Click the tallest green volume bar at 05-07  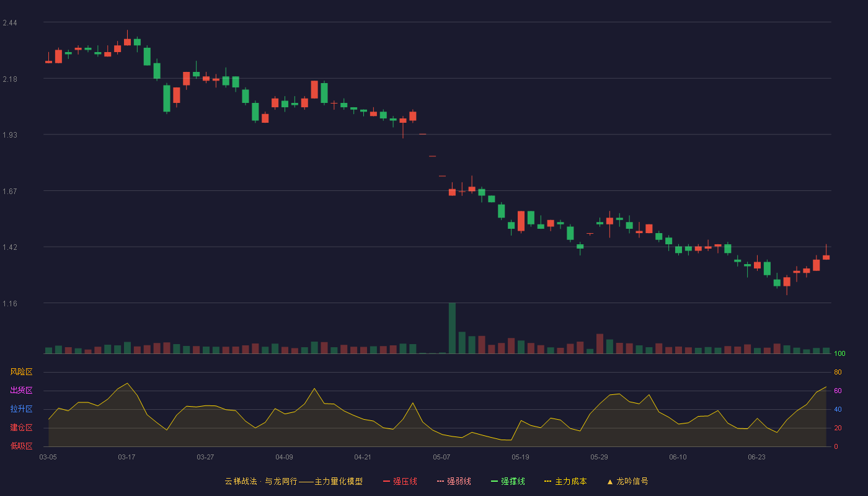pyautogui.click(x=452, y=328)
